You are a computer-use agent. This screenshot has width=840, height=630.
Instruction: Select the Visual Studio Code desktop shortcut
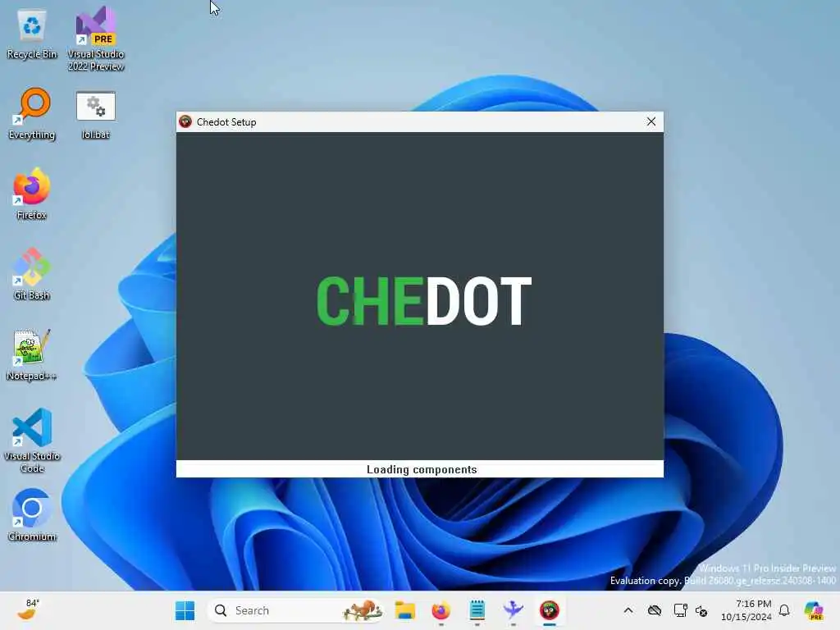(x=32, y=441)
